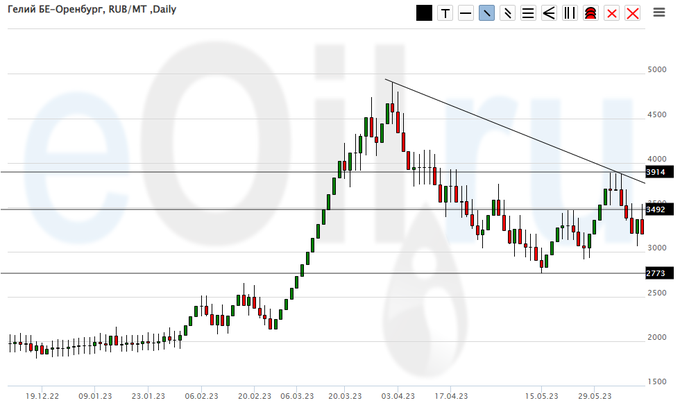
Task: Select the horizontal levels tool
Action: tap(528, 13)
